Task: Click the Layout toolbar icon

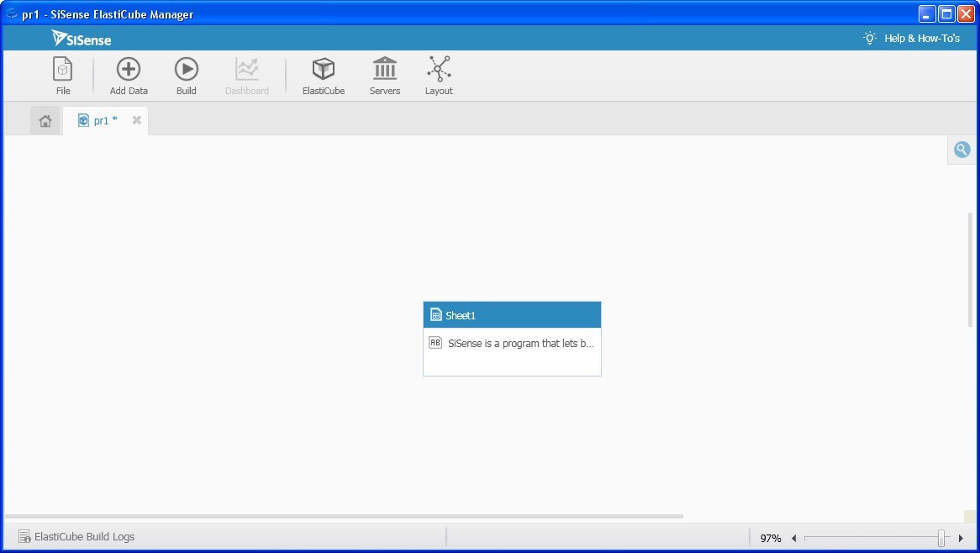Action: [439, 75]
